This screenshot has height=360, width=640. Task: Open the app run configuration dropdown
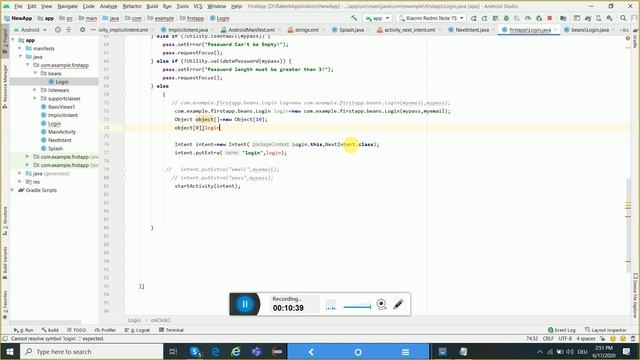(x=378, y=18)
